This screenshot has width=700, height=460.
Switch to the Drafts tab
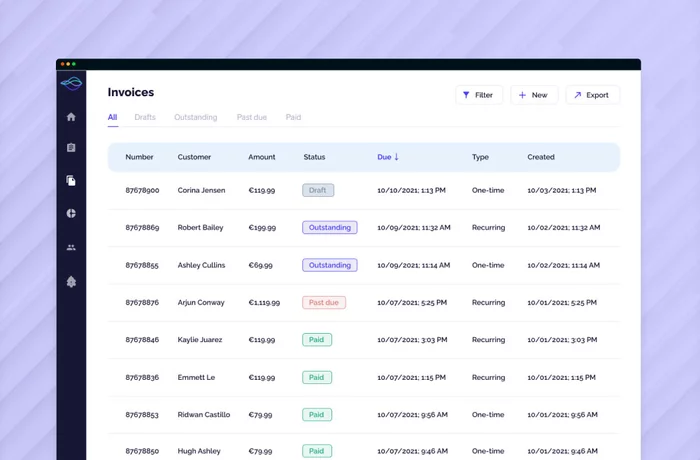[145, 117]
